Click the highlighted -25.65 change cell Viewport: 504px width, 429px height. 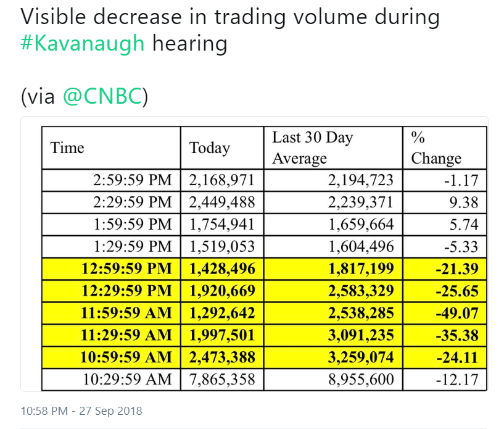[x=445, y=291]
